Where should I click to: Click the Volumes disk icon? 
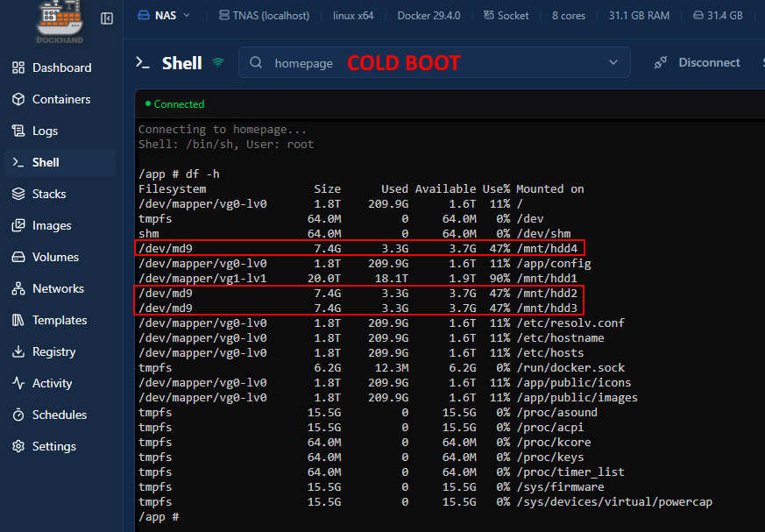click(18, 257)
